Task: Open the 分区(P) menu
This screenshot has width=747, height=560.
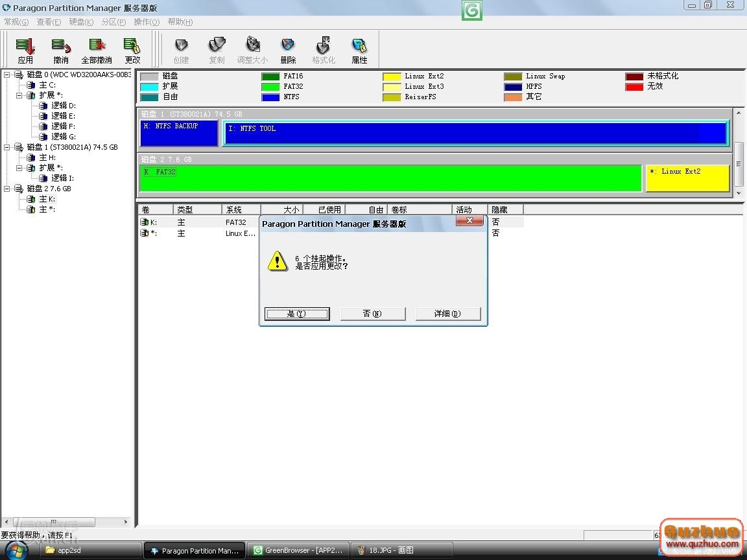Action: point(113,22)
